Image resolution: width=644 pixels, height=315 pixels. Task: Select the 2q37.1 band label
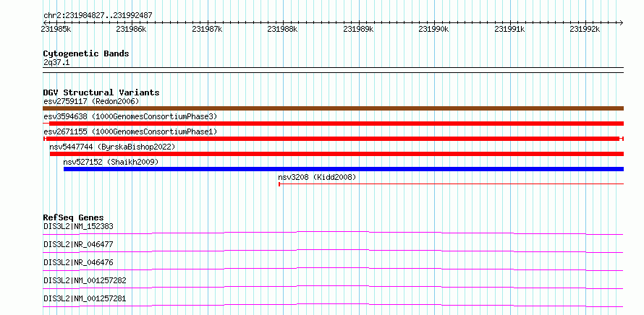[56, 63]
